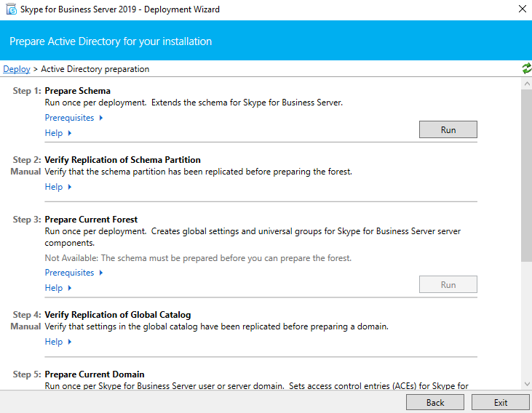
Task: Click the vertical scrollbar thumb
Action: [x=527, y=175]
